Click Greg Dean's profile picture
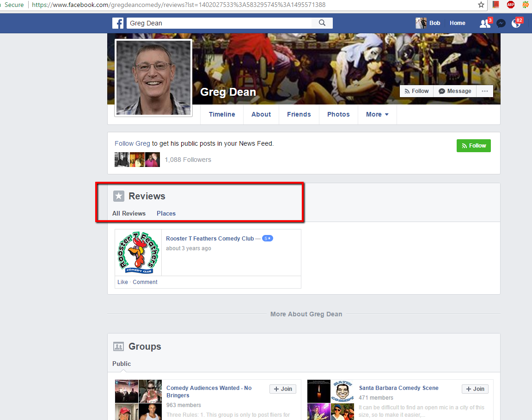Image resolution: width=532 pixels, height=420 pixels. tap(153, 78)
